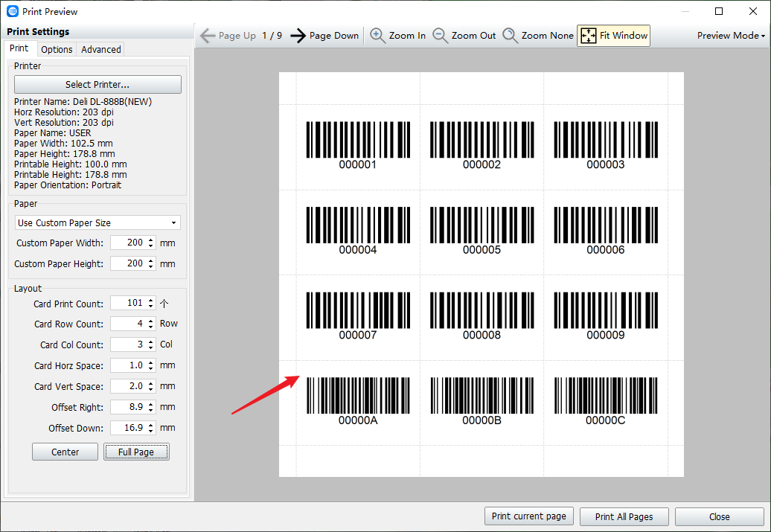Click the up arrow icon beside Card Print Count
The height and width of the screenshot is (532, 771).
click(x=164, y=304)
